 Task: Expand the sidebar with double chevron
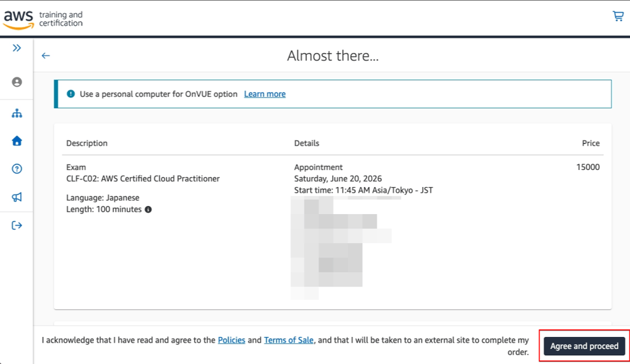[x=16, y=48]
